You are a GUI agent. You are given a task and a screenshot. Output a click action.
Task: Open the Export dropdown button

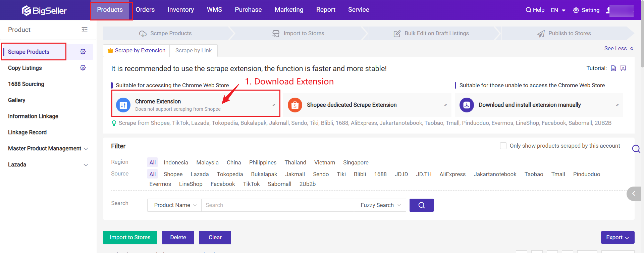click(x=618, y=237)
